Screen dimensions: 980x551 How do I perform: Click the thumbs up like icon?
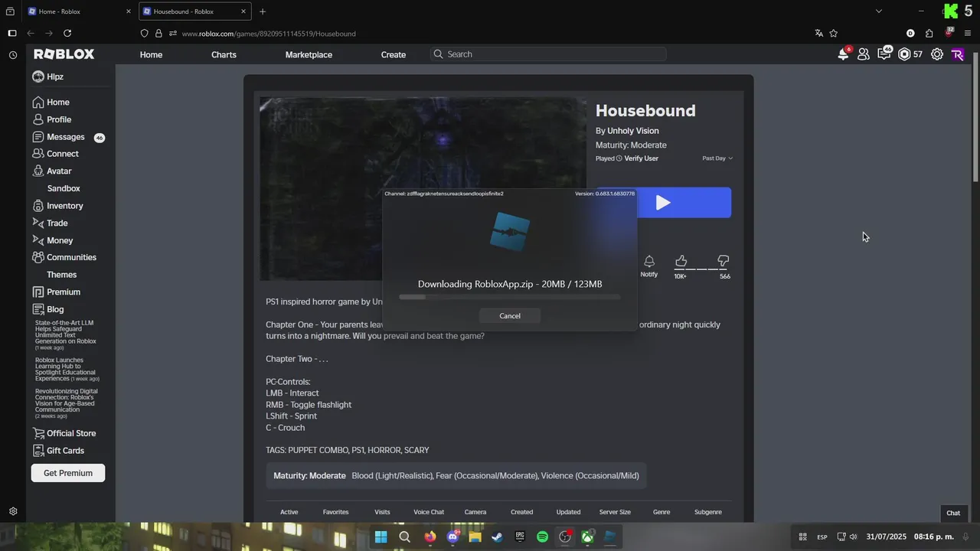(x=681, y=262)
